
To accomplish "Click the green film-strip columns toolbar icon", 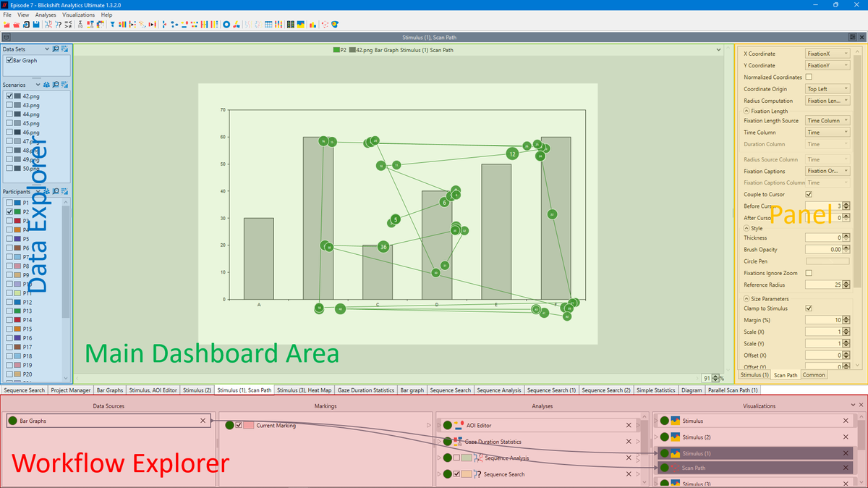I will point(290,25).
